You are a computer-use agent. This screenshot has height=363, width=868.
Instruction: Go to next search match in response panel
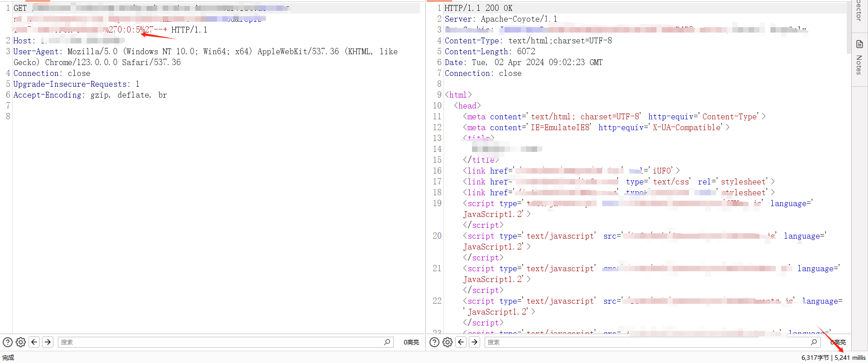[x=475, y=342]
